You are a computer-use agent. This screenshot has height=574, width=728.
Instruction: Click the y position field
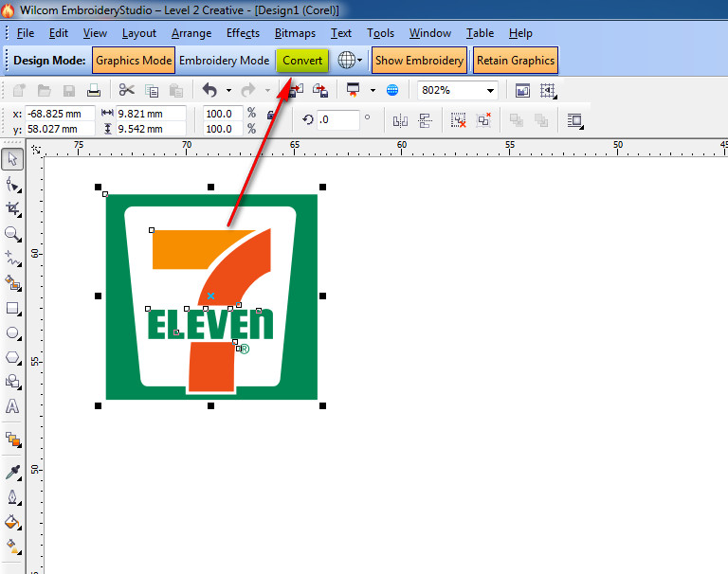click(x=60, y=129)
